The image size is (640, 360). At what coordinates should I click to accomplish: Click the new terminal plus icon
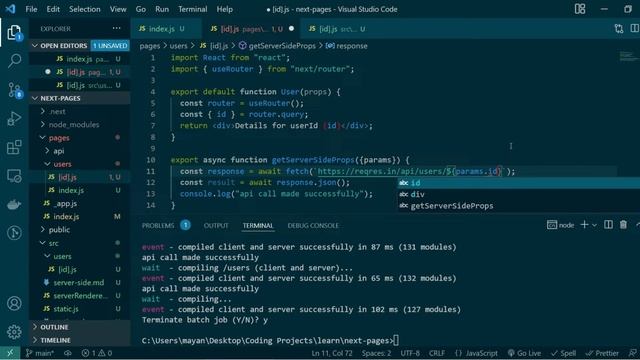[x=584, y=224]
